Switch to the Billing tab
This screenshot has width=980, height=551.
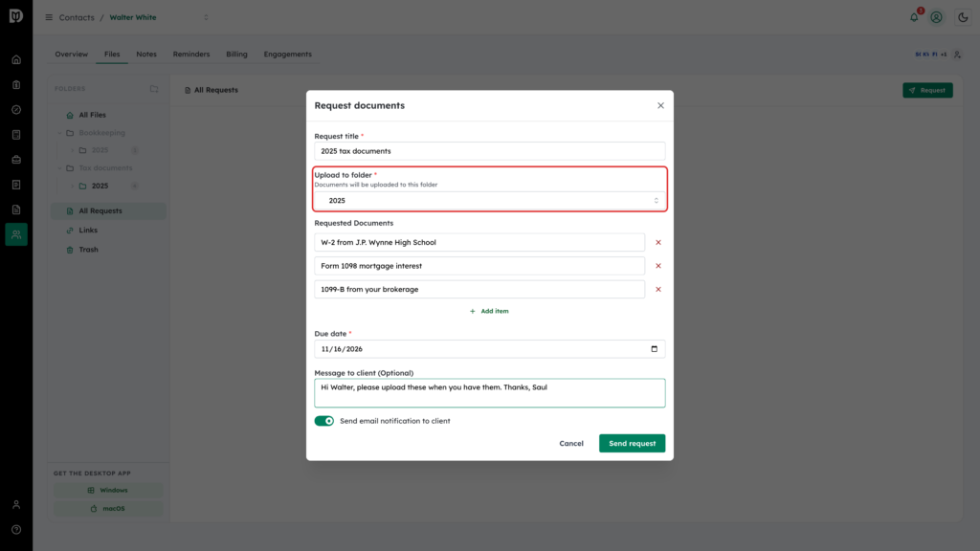237,55
